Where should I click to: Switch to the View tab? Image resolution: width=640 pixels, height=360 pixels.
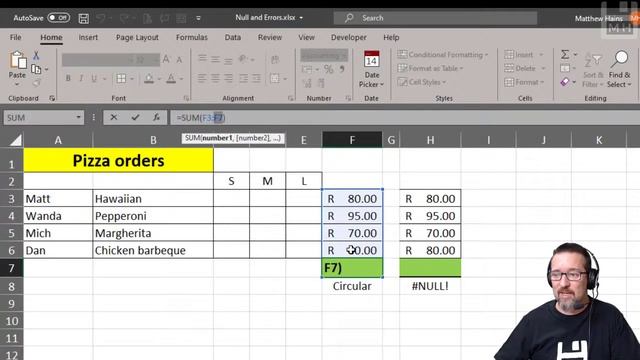[x=307, y=37]
